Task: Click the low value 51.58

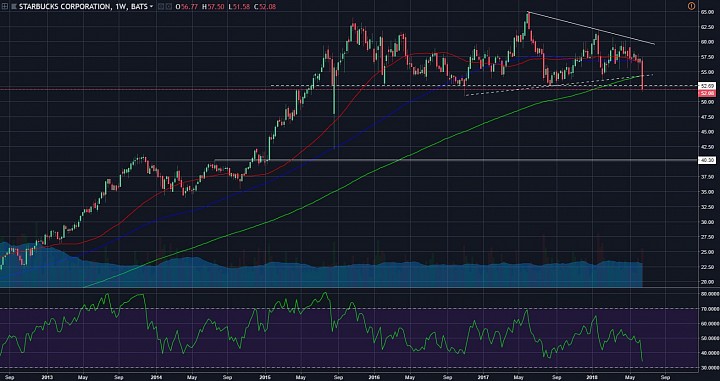Action: [x=242, y=6]
